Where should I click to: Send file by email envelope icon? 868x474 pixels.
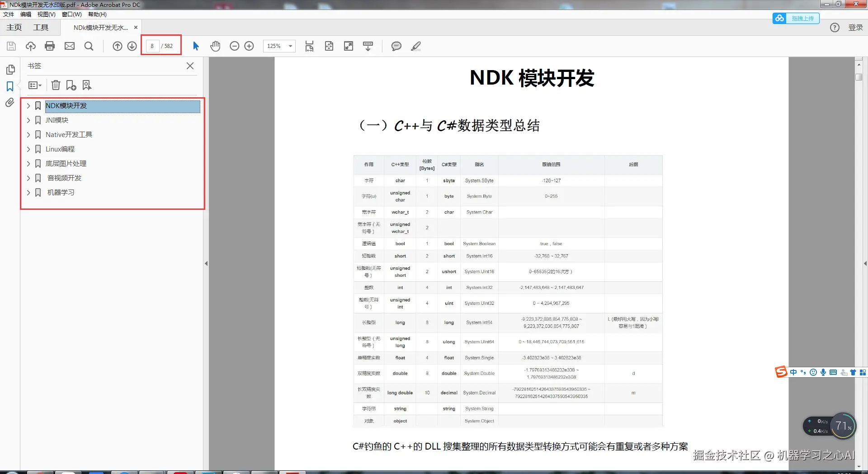click(70, 46)
